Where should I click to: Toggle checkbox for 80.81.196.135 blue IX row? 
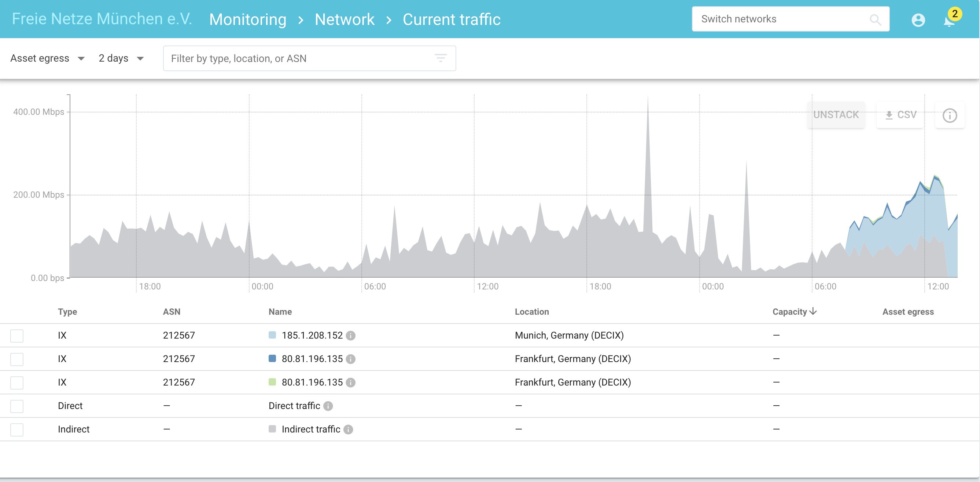(18, 359)
